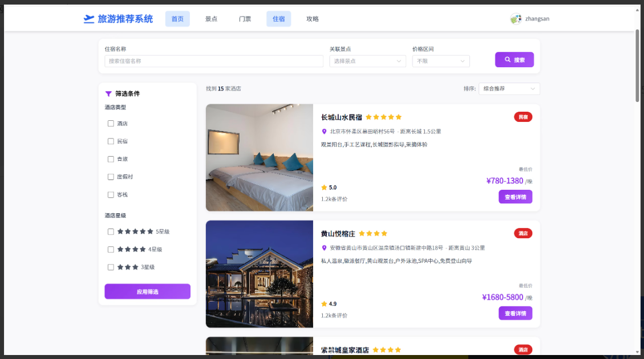
Task: Click the 民宿 red tag badge
Action: (523, 117)
